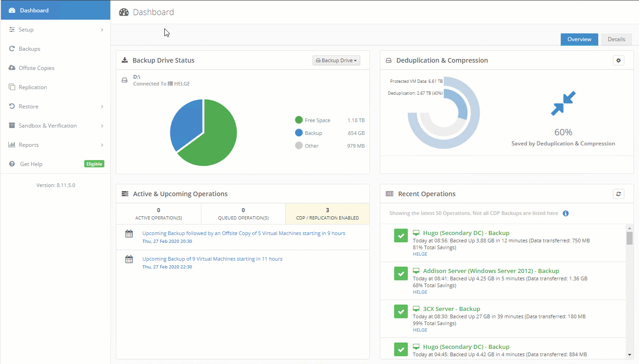Click the Addison Server backup operation title
Screen dimensions: 639x364
[x=491, y=271]
